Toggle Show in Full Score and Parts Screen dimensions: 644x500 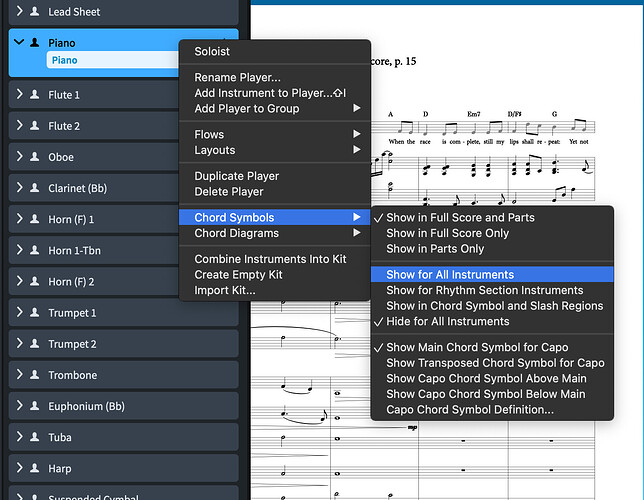tap(492, 217)
